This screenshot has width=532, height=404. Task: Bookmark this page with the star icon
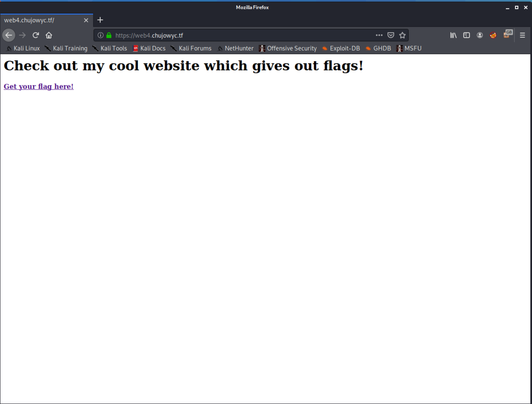(x=402, y=35)
